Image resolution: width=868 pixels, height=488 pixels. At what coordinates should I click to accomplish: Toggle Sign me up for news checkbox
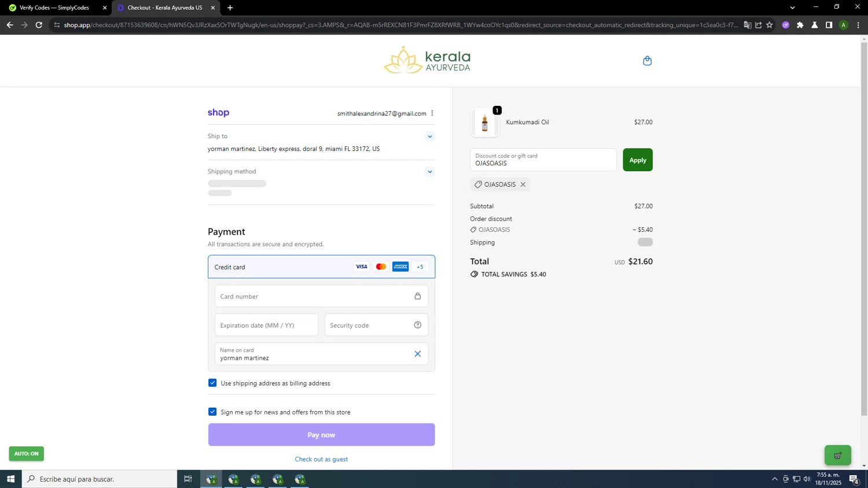click(x=212, y=412)
